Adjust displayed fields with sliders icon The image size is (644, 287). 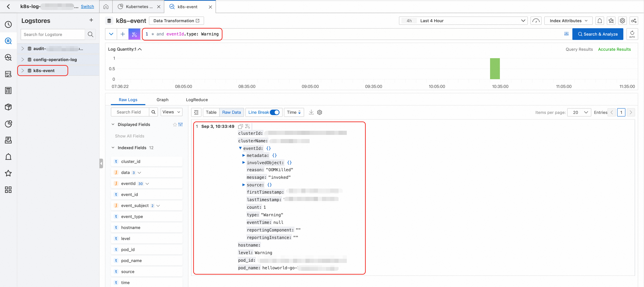(180, 124)
